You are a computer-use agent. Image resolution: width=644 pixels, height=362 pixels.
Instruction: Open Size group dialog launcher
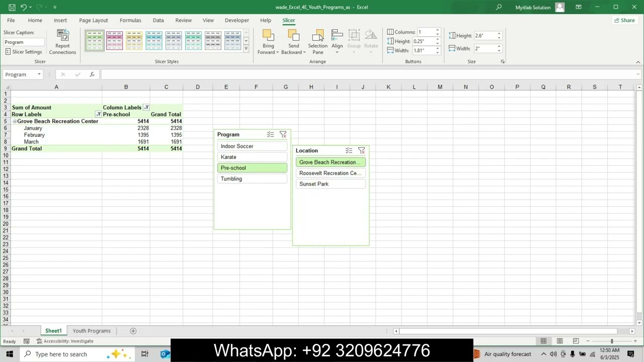coord(502,61)
